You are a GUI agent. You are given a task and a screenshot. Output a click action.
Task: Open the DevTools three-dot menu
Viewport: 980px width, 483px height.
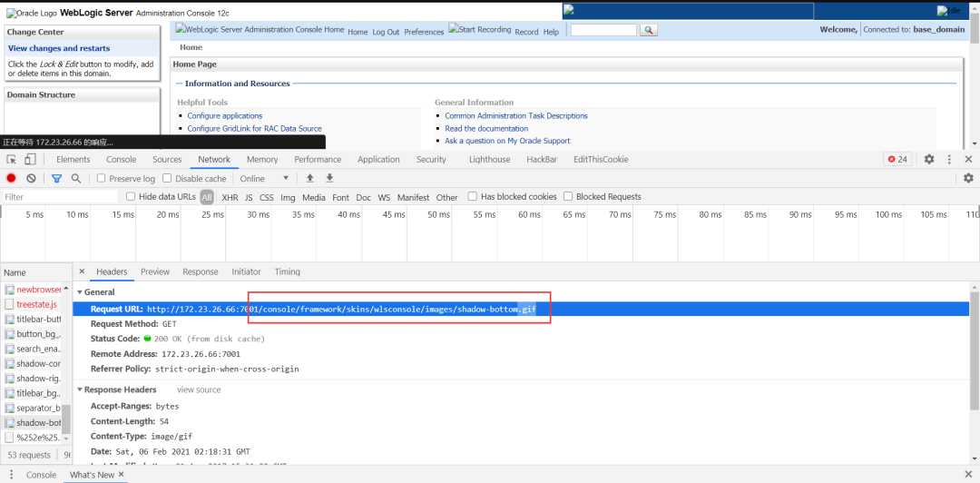click(x=949, y=160)
